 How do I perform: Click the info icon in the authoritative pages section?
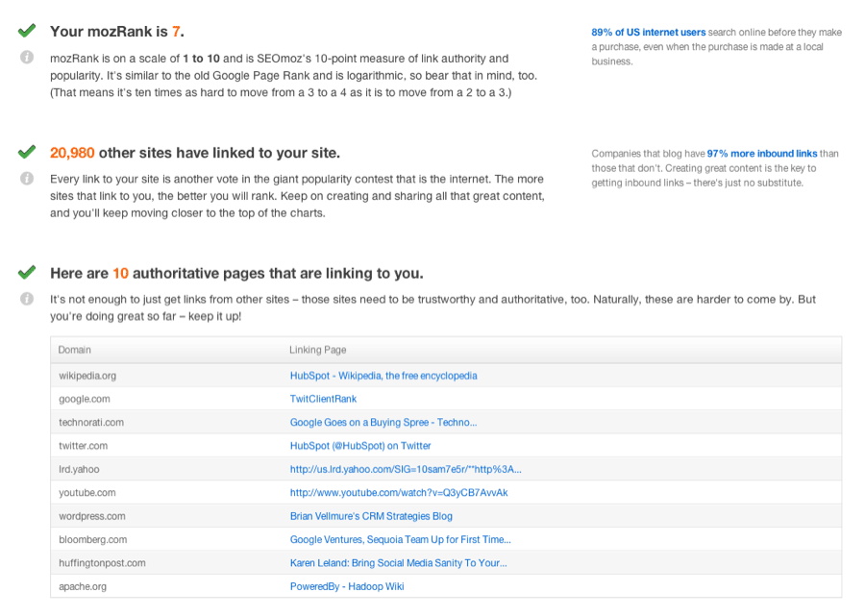pos(26,299)
